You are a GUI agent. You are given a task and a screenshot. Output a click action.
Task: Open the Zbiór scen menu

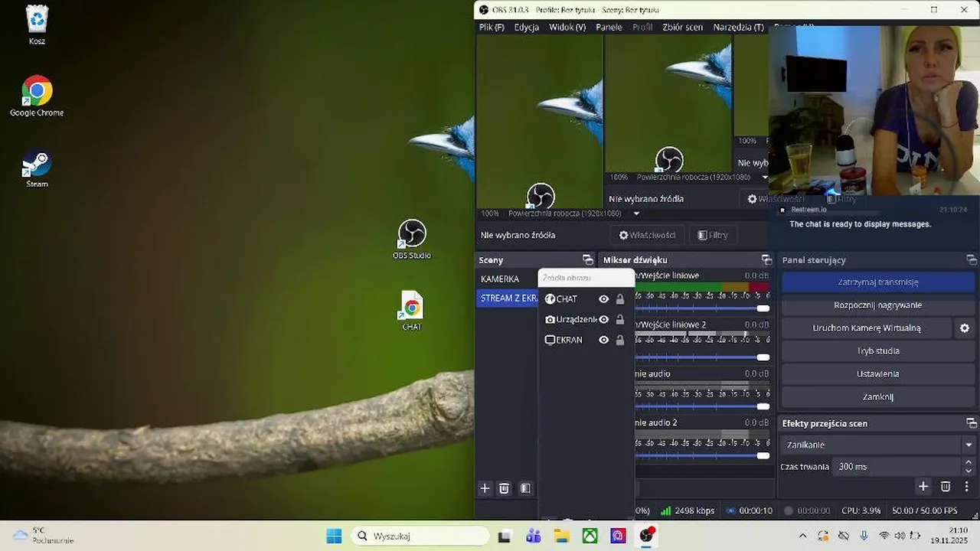[x=682, y=27]
